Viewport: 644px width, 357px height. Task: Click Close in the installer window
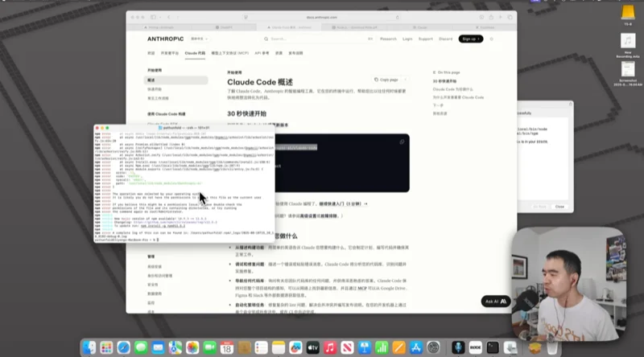(559, 207)
